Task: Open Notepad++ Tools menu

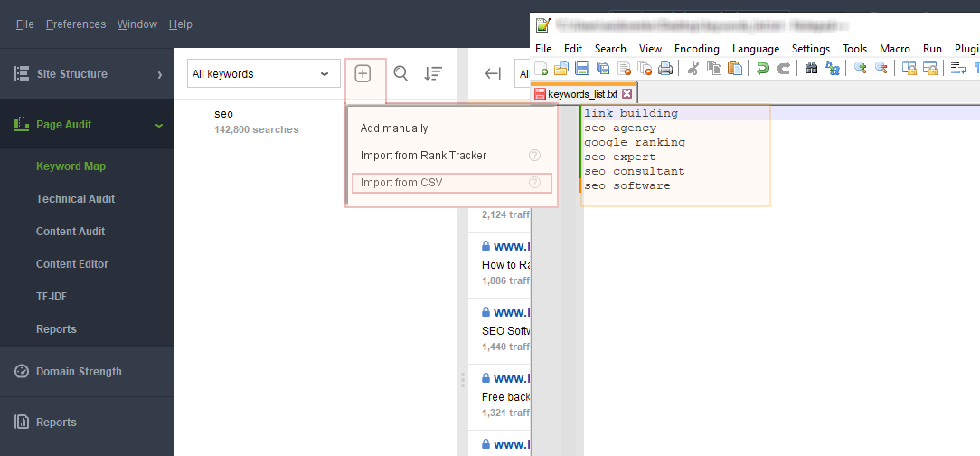Action: point(855,49)
